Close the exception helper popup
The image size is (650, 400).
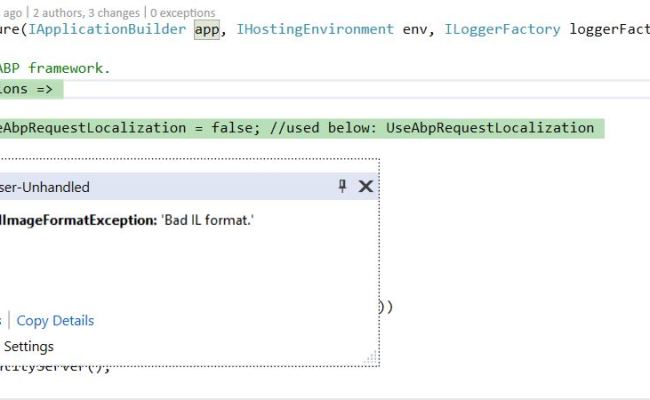366,187
